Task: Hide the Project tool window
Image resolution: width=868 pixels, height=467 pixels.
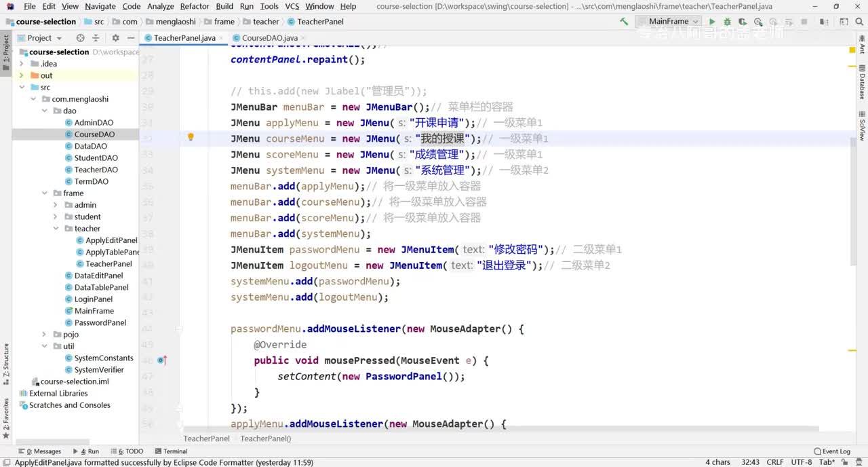Action: click(131, 38)
